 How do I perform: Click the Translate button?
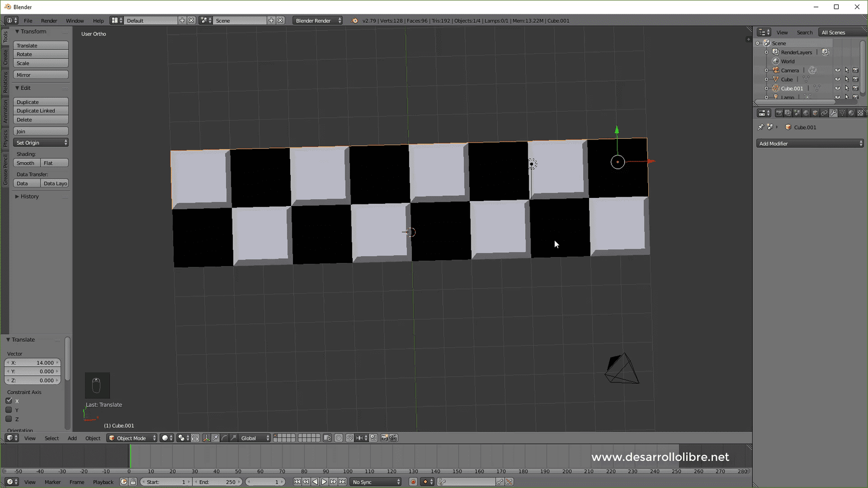coord(41,46)
